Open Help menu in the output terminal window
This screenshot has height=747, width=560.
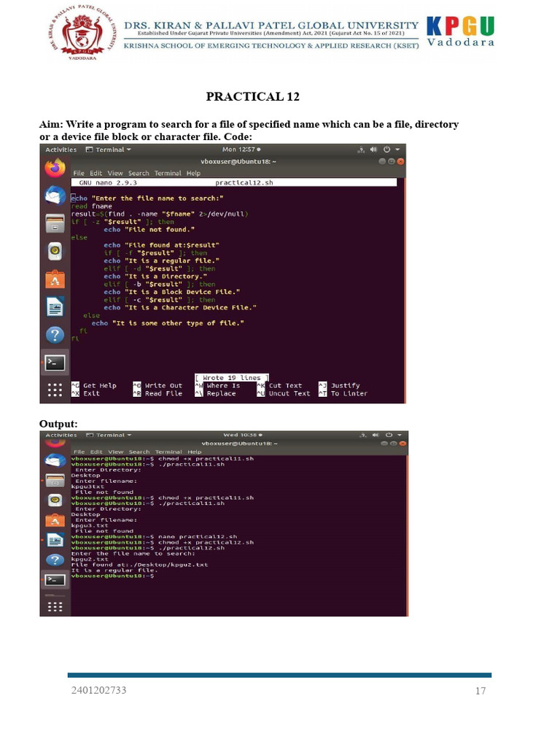[x=194, y=452]
